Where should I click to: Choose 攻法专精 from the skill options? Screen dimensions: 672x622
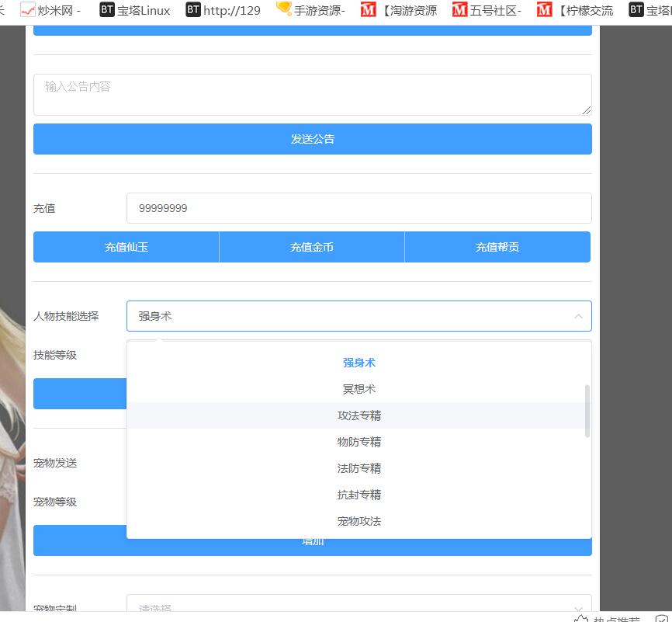359,415
